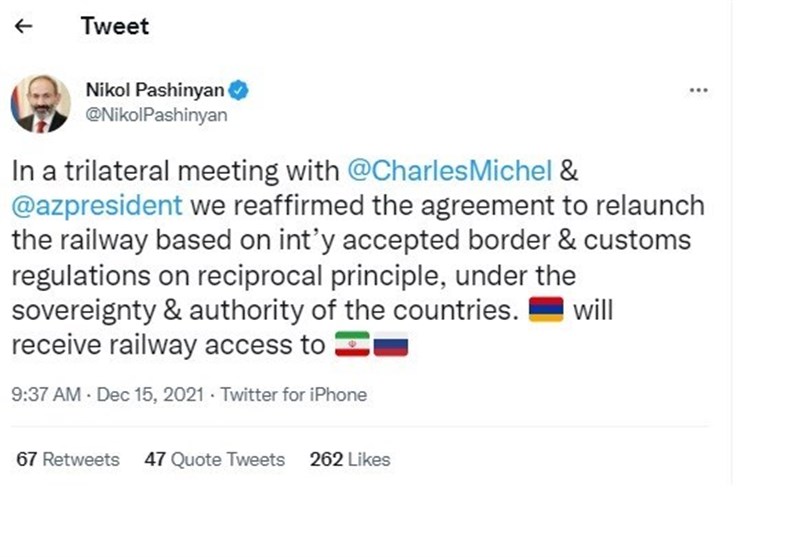Click the blue verified badge
The width and height of the screenshot is (800, 557).
tap(240, 91)
